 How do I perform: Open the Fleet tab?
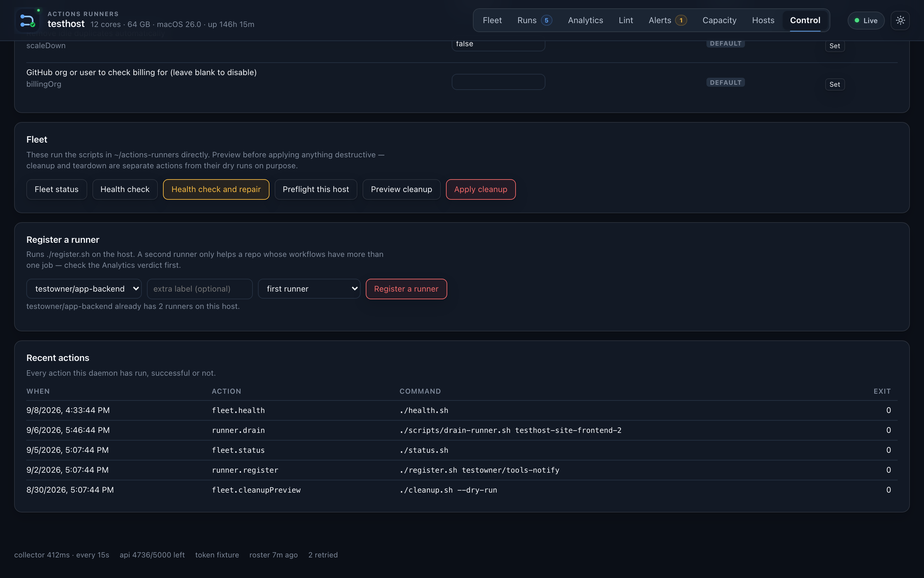[492, 20]
